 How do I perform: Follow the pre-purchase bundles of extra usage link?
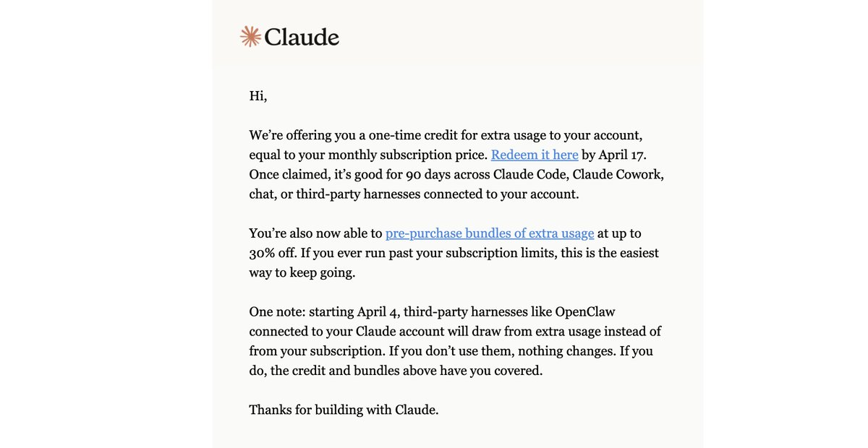[x=490, y=233]
